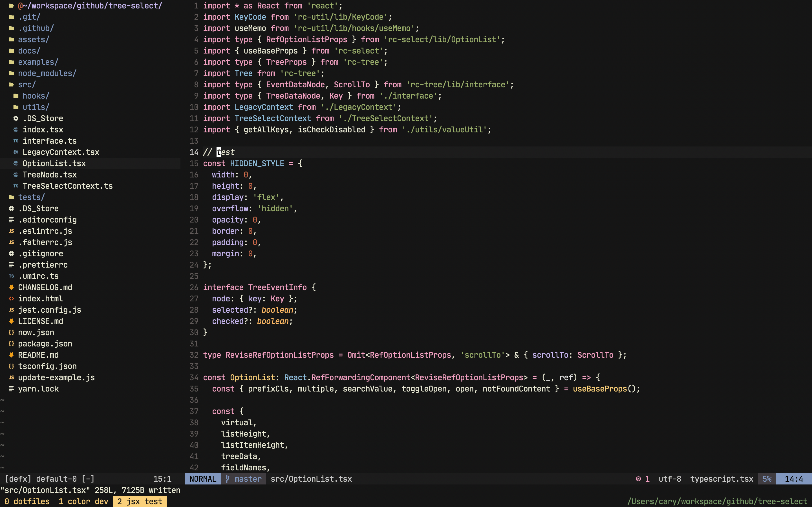
Task: Click the JS icon beside jest.config.js
Action: 11,310
